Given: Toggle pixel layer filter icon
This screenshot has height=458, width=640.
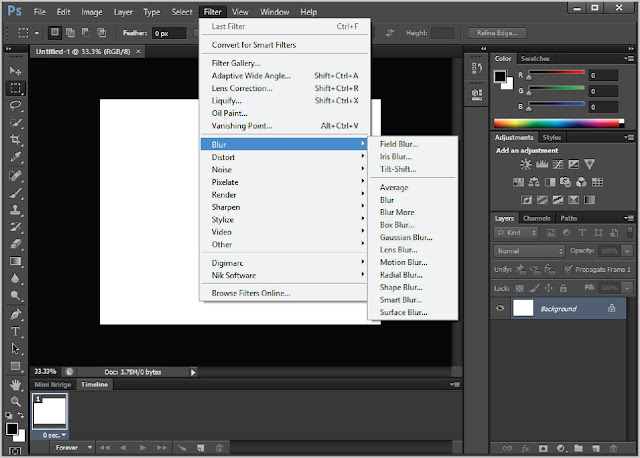Looking at the screenshot, I should click(x=551, y=233).
